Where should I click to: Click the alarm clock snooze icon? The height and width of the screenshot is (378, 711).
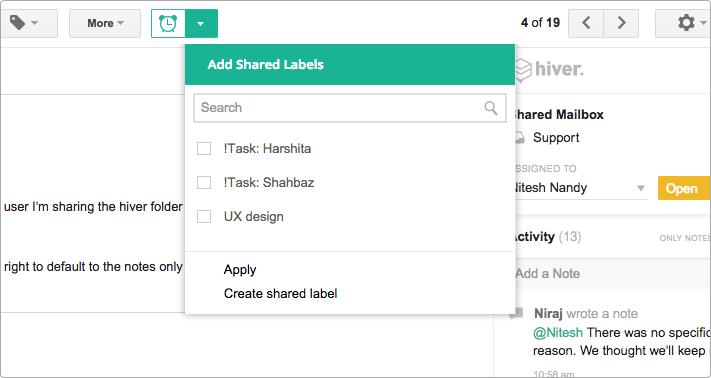168,23
